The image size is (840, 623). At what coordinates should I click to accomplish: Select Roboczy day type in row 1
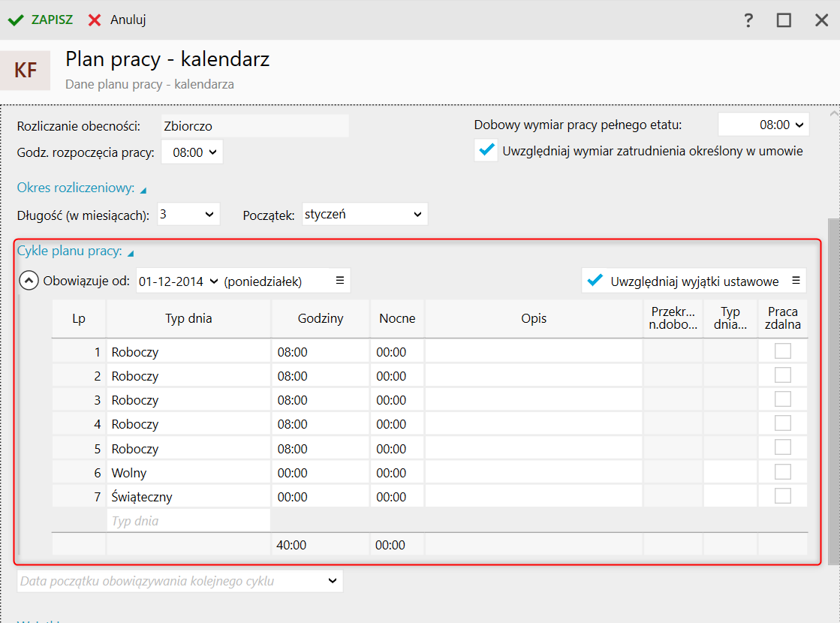[x=188, y=352]
